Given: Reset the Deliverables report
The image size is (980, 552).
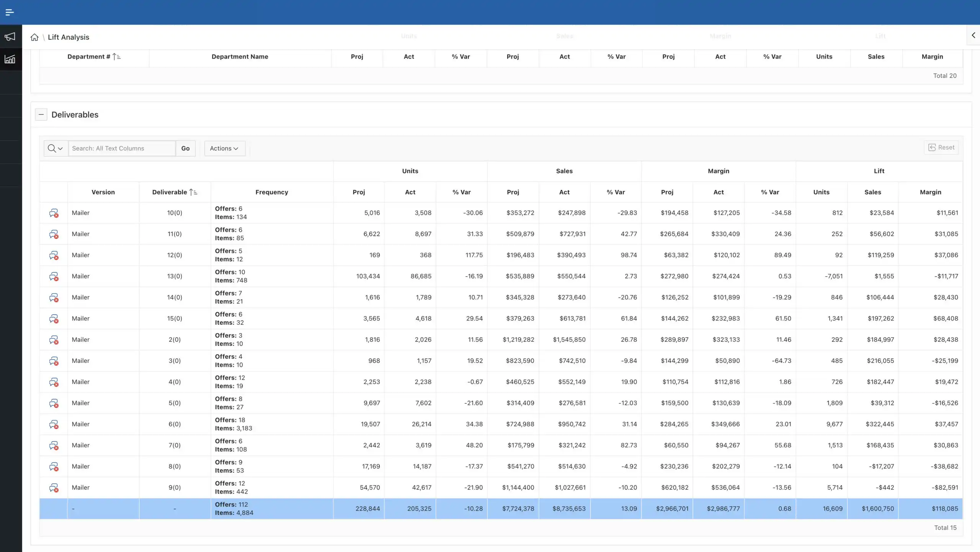Looking at the screenshot, I should tap(941, 147).
